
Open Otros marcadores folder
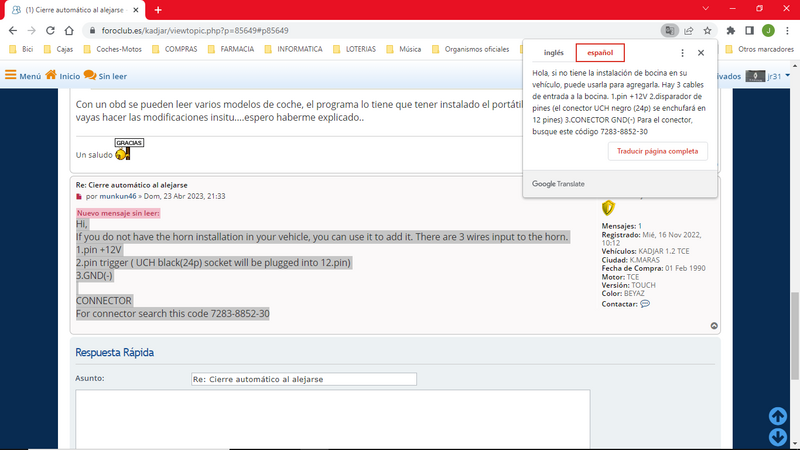coord(760,49)
